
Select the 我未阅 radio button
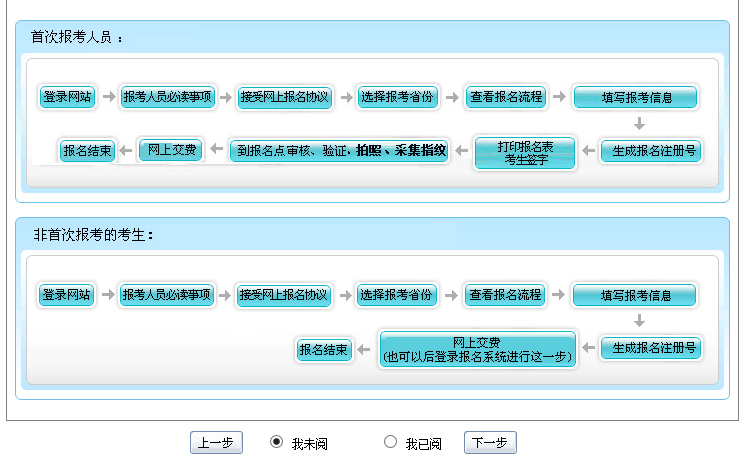[x=277, y=442]
